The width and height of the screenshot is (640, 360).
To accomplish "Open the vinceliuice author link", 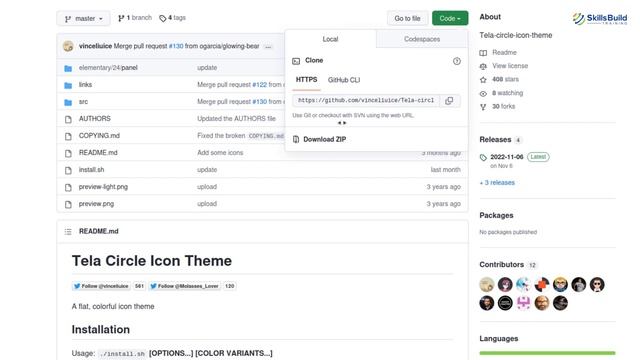I will coord(95,46).
